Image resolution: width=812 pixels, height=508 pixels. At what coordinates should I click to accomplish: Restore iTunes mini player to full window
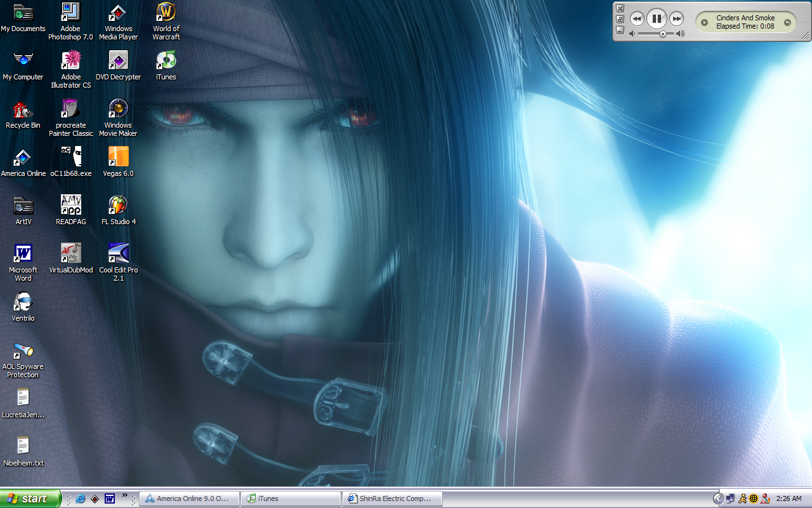coord(620,19)
